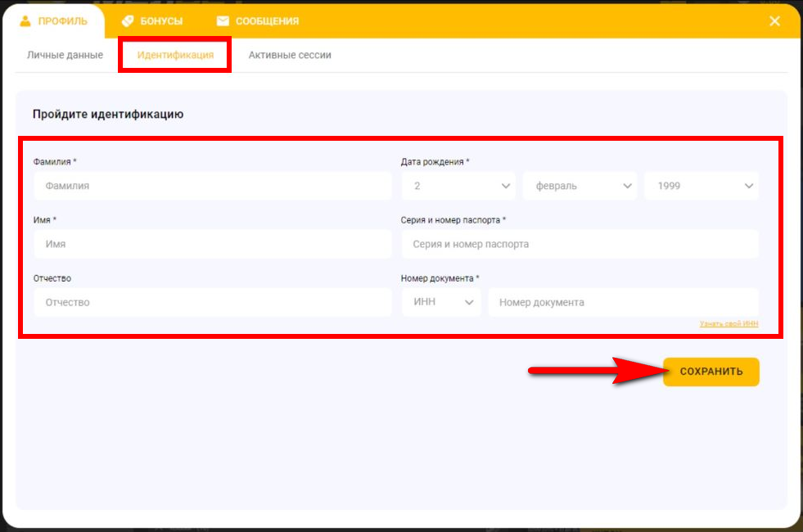Open the ИНН document type dropdown

coord(441,303)
